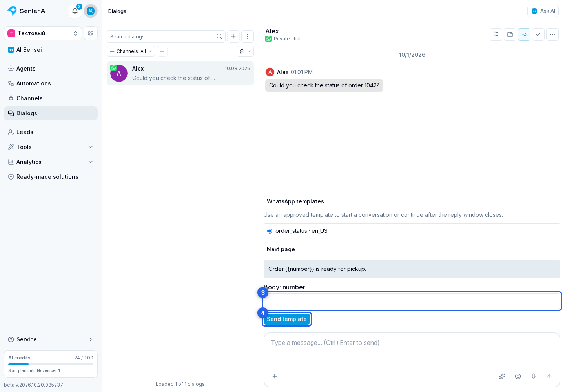This screenshot has width=565, height=392.
Task: Open the Leads page
Action: coord(51,132)
